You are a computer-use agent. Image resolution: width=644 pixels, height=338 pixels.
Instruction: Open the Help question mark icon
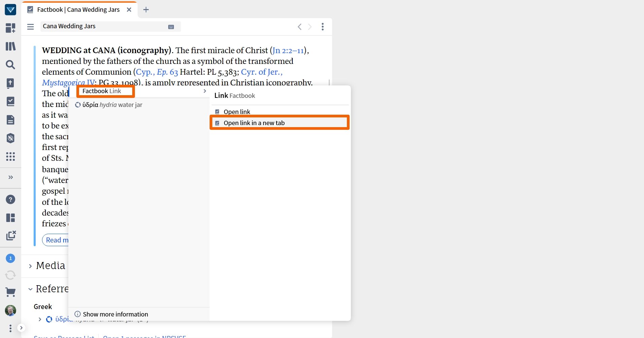coord(10,199)
